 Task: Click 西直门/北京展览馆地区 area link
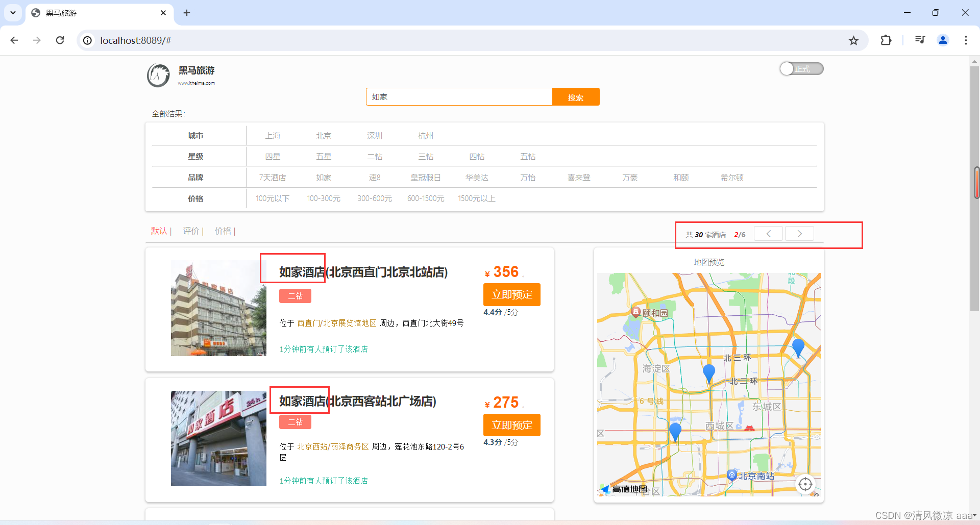(x=337, y=323)
